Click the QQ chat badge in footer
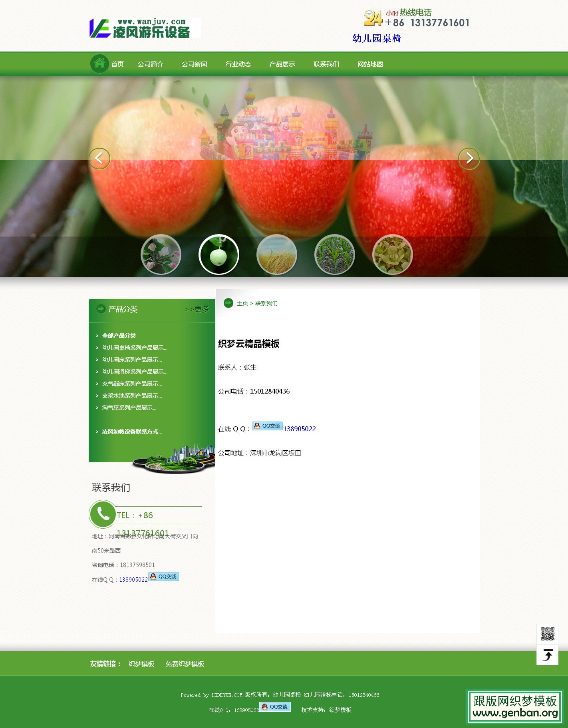The height and width of the screenshot is (728, 568). [x=275, y=707]
